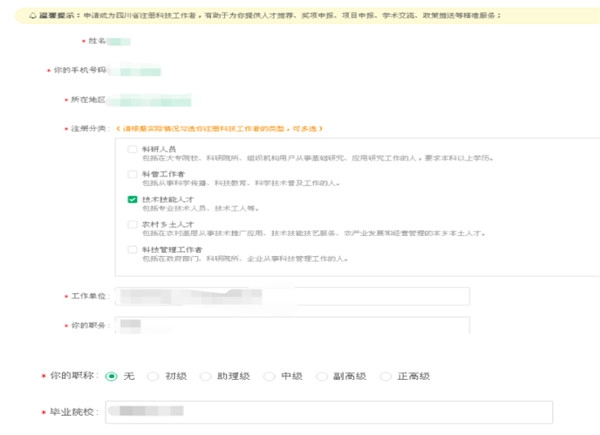Check the 科研人员 checkbox
The width and height of the screenshot is (600, 435).
point(133,149)
